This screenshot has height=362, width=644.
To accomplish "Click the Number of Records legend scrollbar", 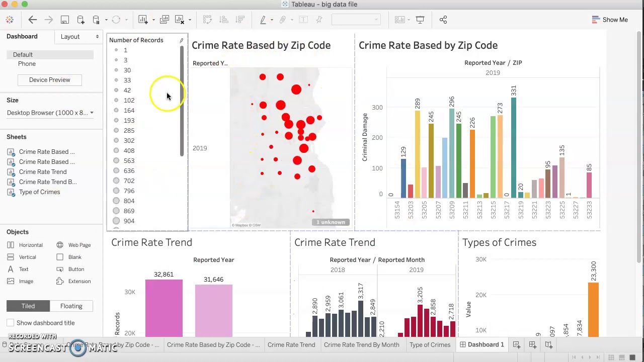I will [182, 101].
